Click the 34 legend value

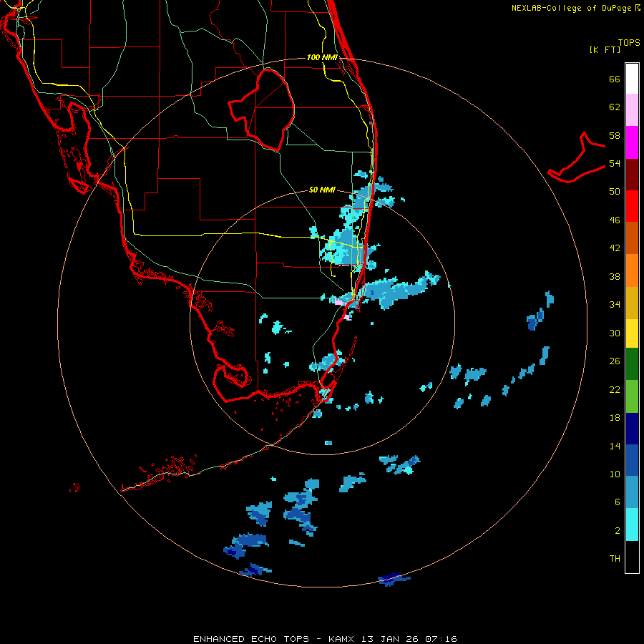[615, 305]
